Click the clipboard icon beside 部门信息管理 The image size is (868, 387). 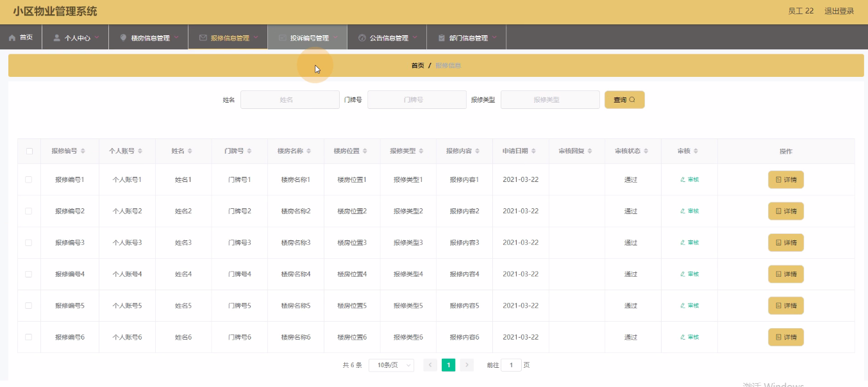coord(442,38)
